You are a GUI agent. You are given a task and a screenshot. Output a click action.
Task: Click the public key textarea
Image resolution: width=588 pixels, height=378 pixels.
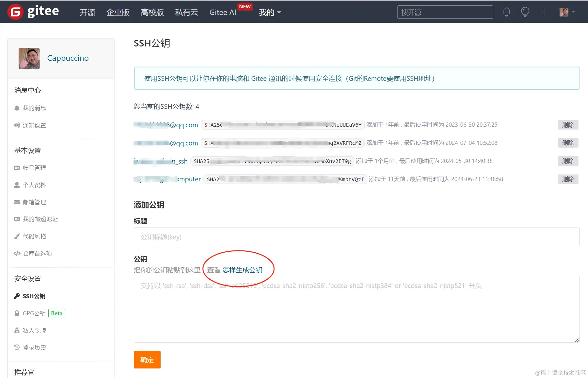(356, 309)
